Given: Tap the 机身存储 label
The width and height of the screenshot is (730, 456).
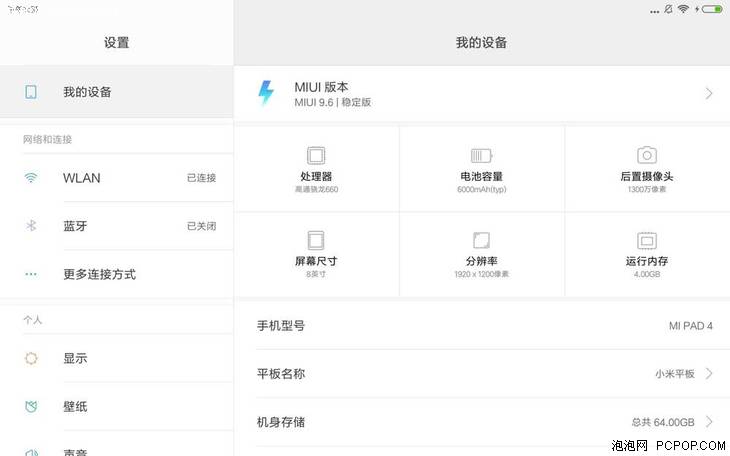Looking at the screenshot, I should pos(281,422).
